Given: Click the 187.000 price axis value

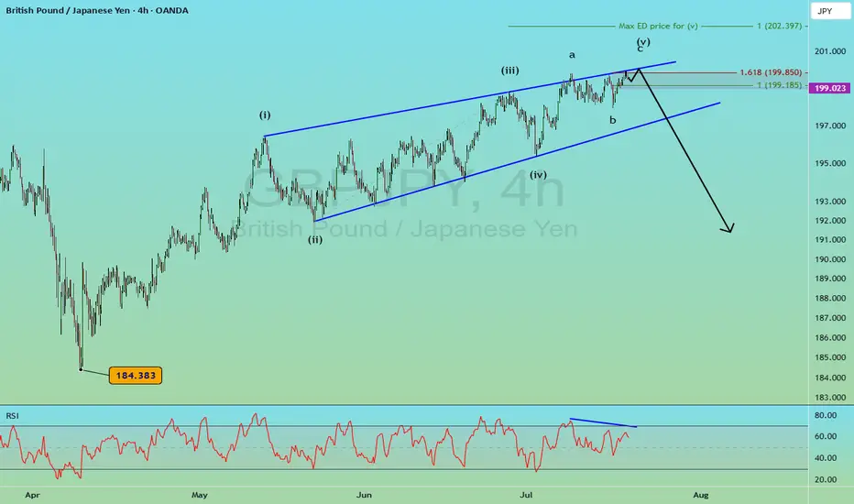Looking at the screenshot, I should (830, 318).
